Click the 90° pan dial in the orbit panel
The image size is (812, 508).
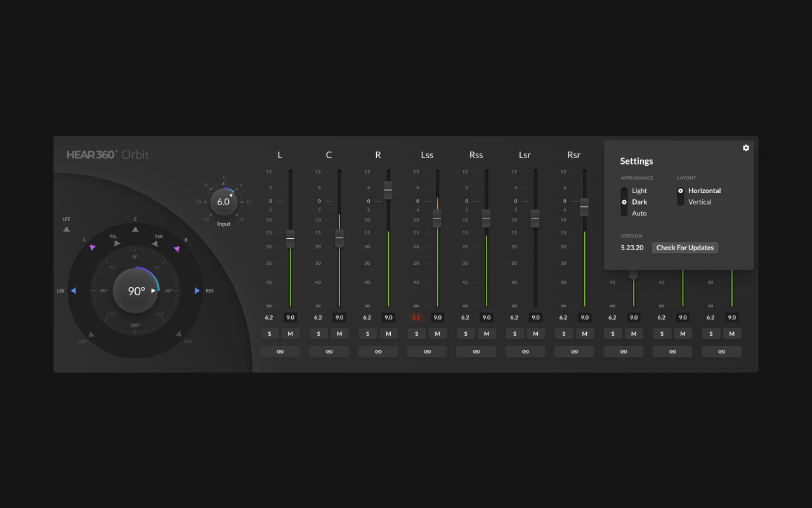pos(135,290)
